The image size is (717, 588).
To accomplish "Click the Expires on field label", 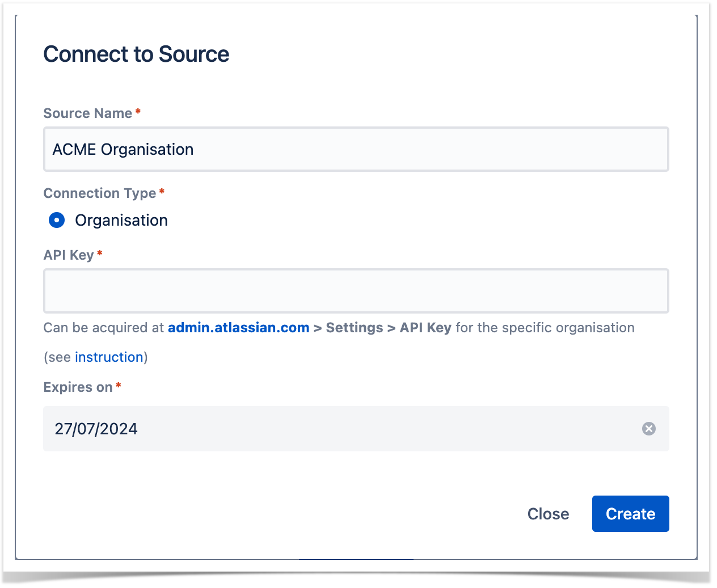I will pos(78,387).
